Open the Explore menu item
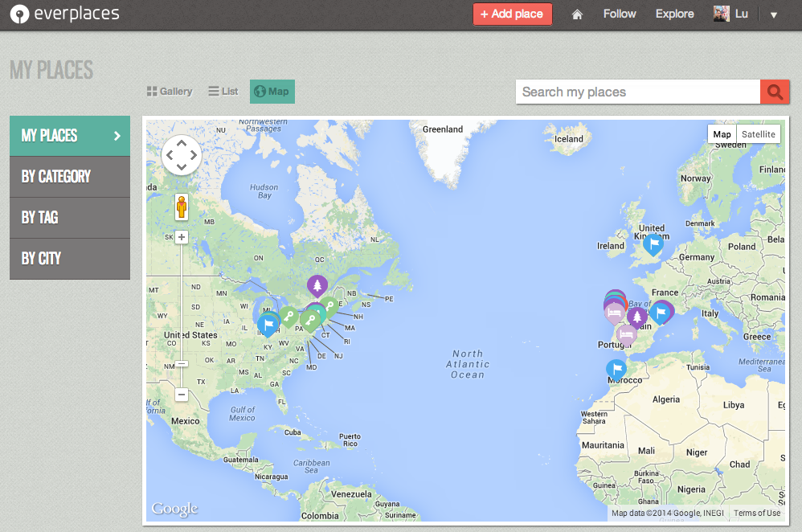802x532 pixels. pos(674,14)
